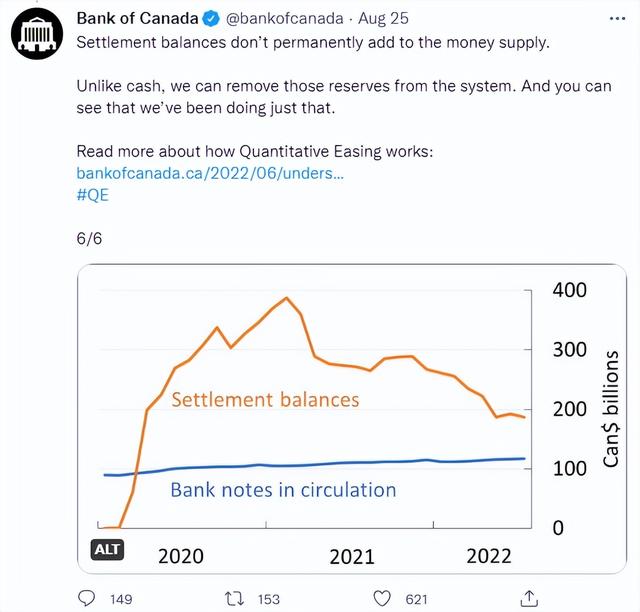This screenshot has width=640, height=612.
Task: Click the 153 retweets count
Action: pos(269,599)
